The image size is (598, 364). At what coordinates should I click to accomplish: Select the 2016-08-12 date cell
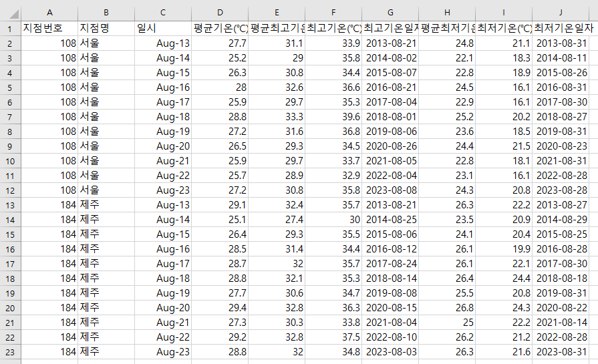[x=390, y=249]
